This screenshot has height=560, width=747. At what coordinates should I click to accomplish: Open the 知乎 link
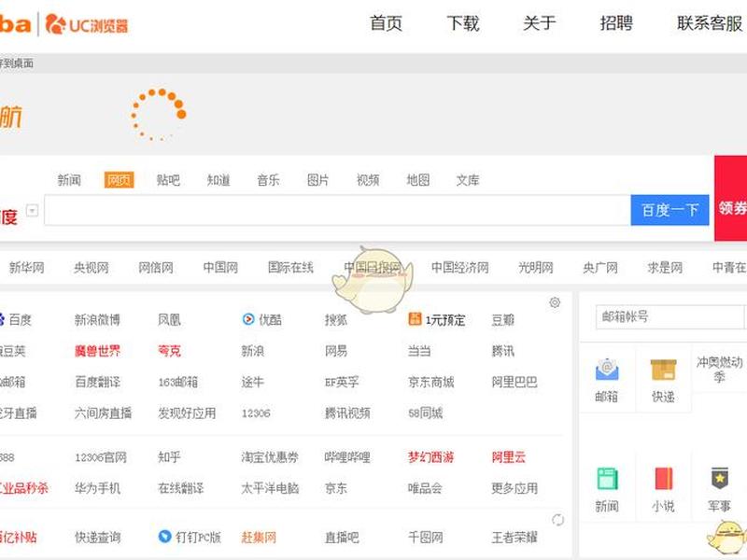click(x=169, y=457)
